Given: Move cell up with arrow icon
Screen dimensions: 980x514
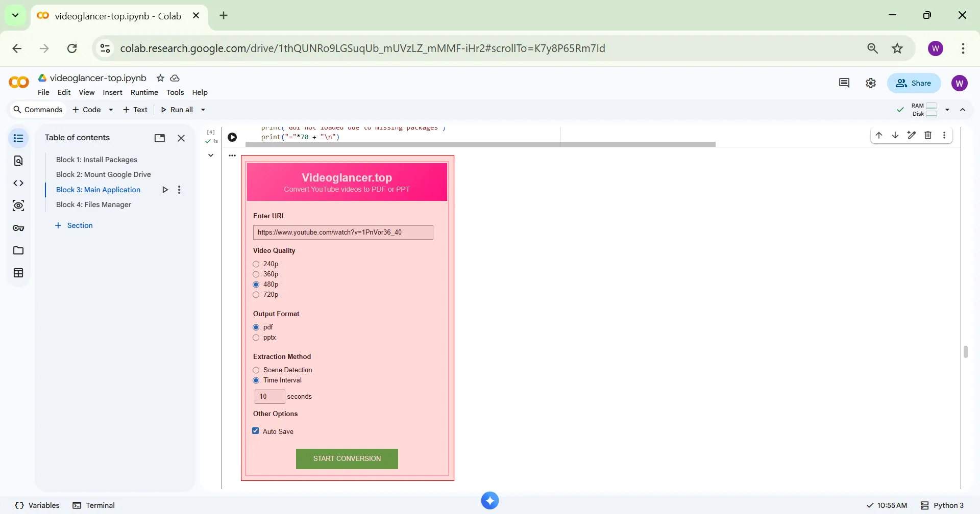Looking at the screenshot, I should click(879, 135).
